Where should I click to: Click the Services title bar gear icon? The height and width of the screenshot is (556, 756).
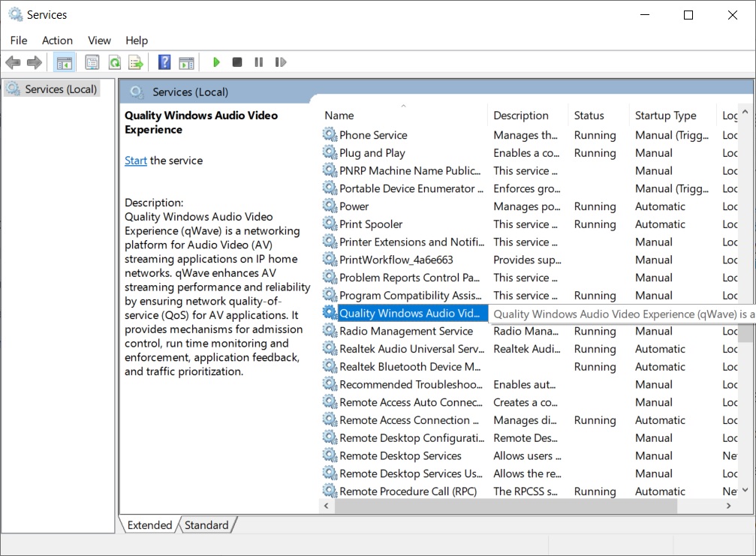coord(16,14)
